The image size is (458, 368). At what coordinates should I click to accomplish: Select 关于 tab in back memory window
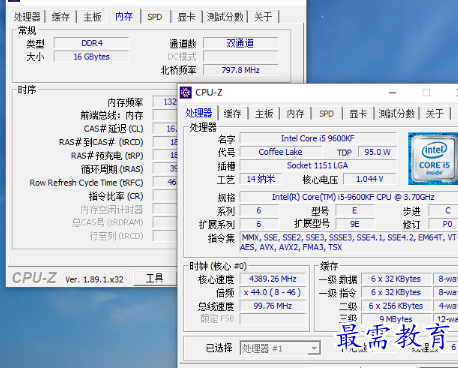[x=263, y=17]
